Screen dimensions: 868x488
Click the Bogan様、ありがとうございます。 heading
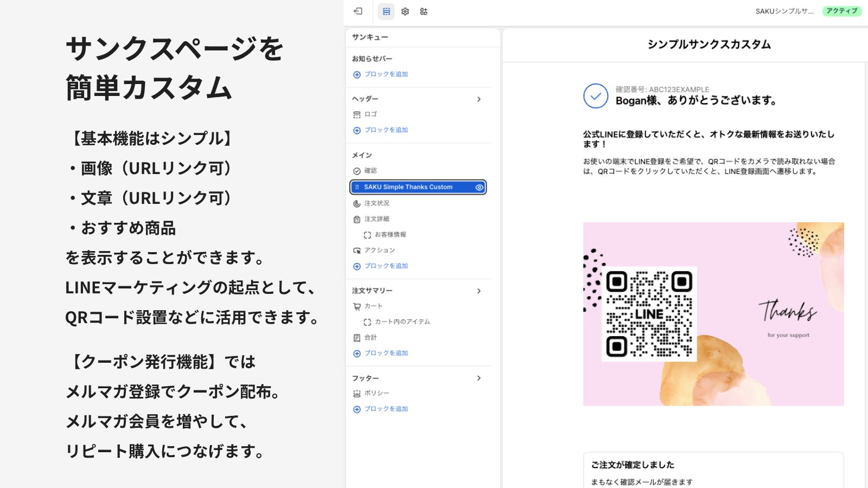pyautogui.click(x=697, y=101)
